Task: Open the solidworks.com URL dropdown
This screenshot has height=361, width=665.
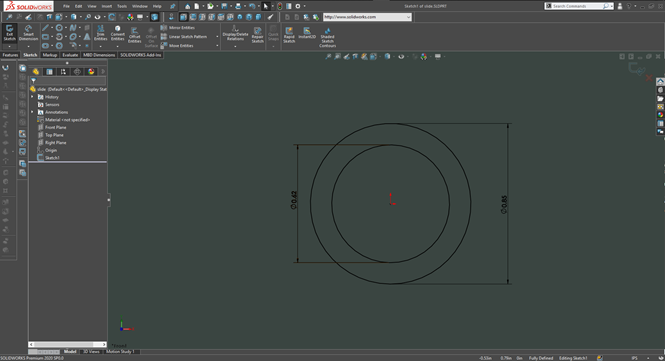Action: pyautogui.click(x=408, y=17)
